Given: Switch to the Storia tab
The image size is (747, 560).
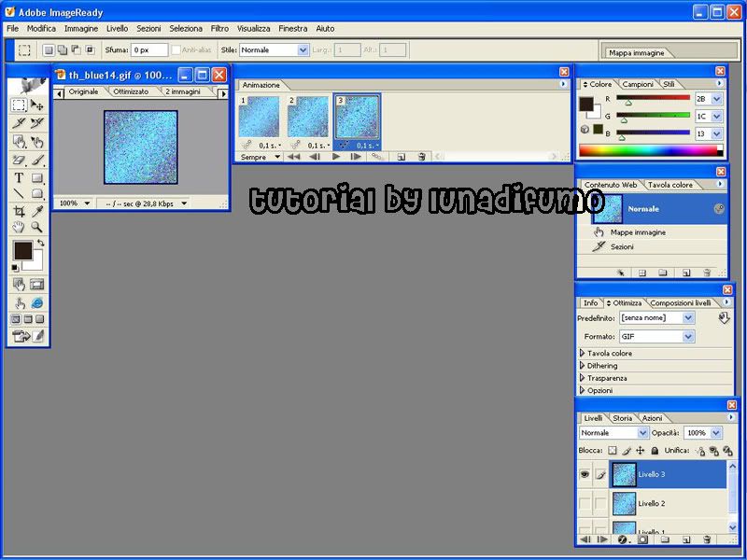Looking at the screenshot, I should pos(622,417).
